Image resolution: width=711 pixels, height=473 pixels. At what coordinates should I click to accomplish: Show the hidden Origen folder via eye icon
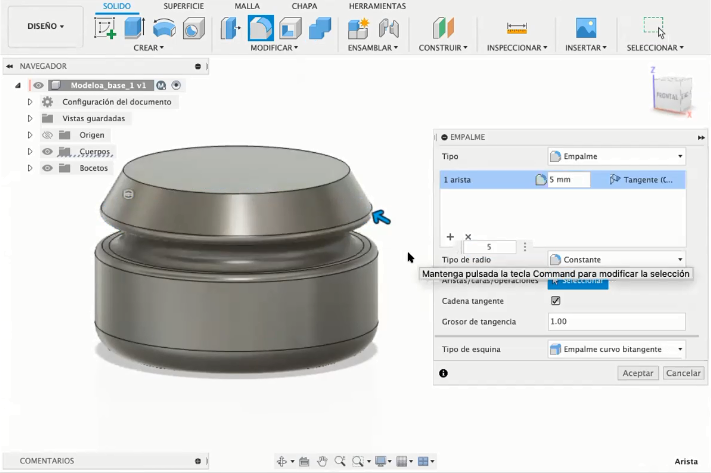[46, 135]
